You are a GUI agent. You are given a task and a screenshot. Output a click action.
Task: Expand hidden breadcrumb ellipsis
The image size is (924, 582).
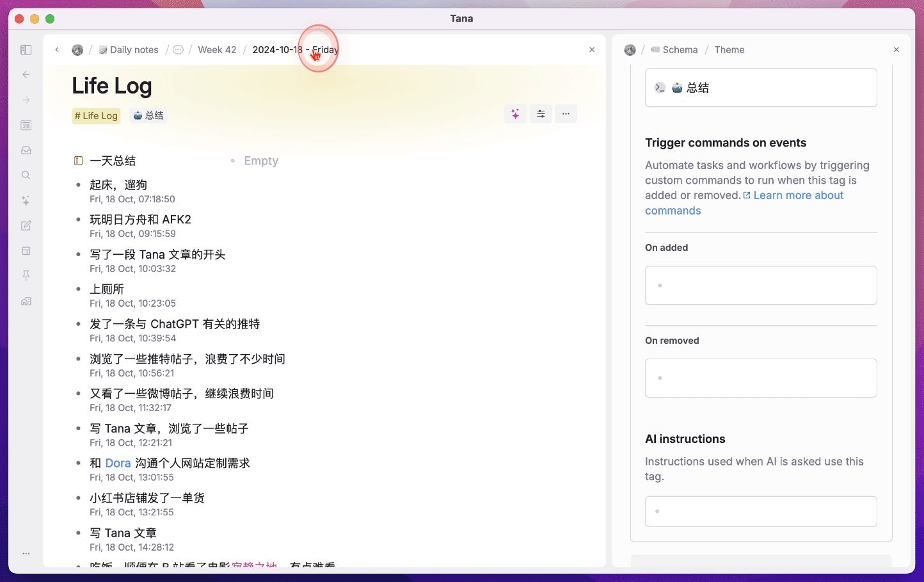pyautogui.click(x=179, y=50)
